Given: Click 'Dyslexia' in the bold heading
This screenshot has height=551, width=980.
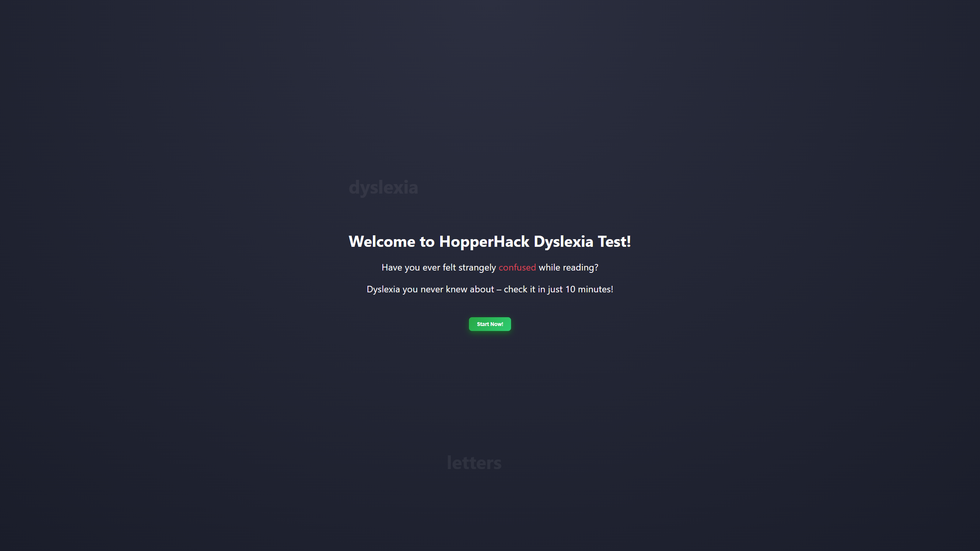Looking at the screenshot, I should click(563, 241).
